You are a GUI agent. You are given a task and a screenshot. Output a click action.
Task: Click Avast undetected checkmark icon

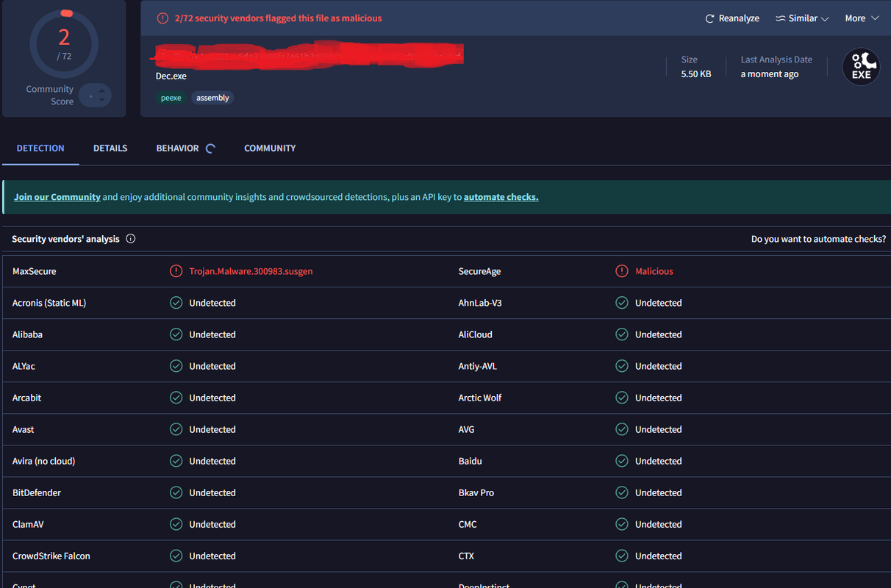click(176, 429)
